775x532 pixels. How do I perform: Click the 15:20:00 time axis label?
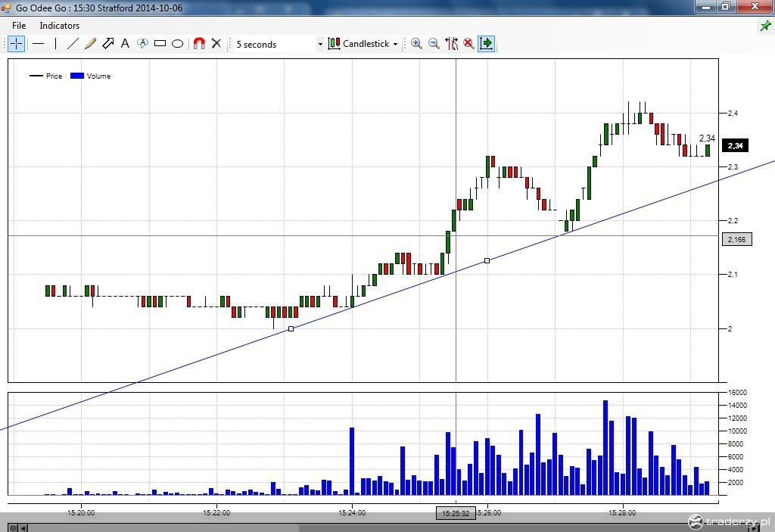coord(81,513)
